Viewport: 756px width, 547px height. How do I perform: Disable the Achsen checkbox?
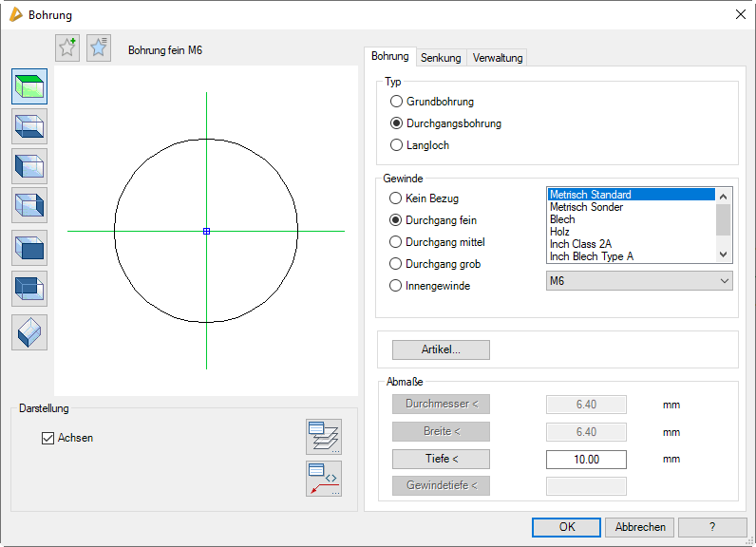(48, 438)
